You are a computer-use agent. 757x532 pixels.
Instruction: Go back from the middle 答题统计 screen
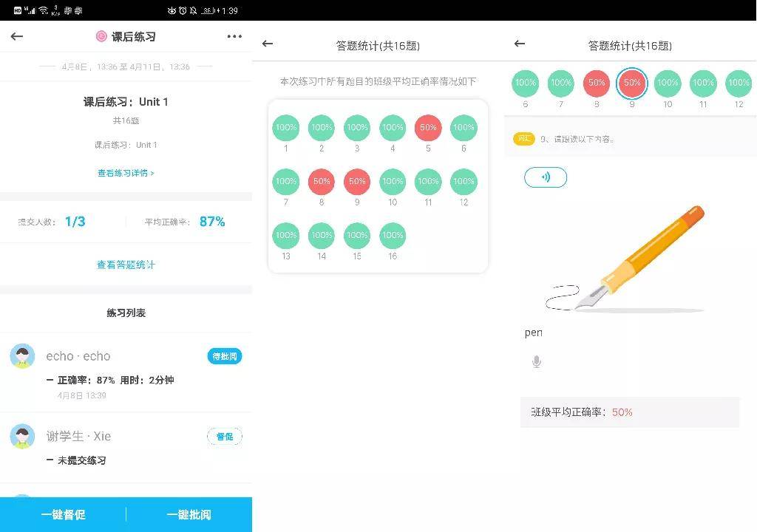pos(268,44)
